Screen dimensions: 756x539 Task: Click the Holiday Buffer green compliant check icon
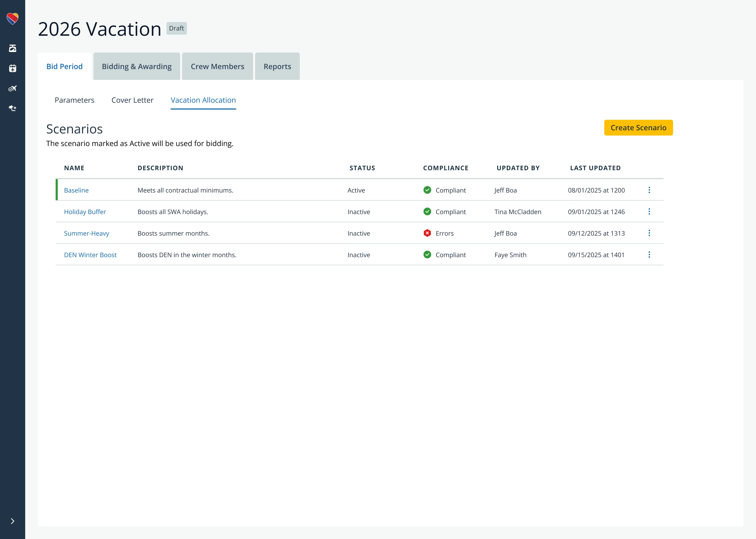point(427,211)
